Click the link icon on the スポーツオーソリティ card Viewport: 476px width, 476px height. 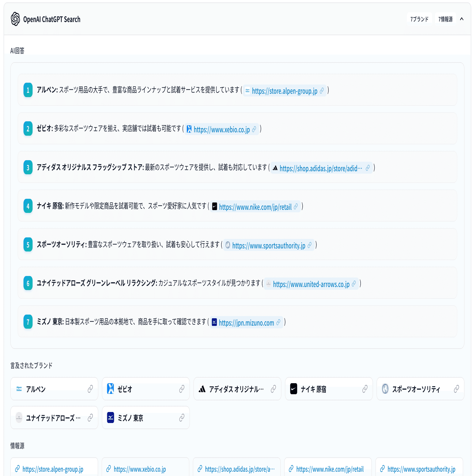(x=457, y=389)
